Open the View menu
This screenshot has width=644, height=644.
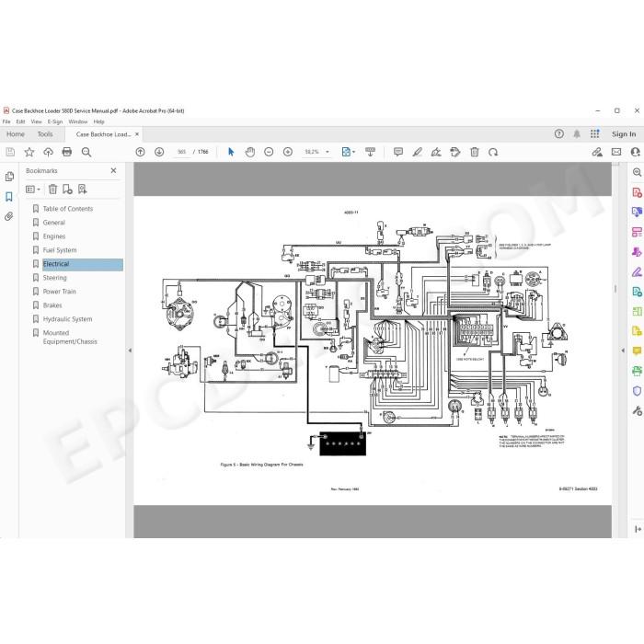coord(36,121)
